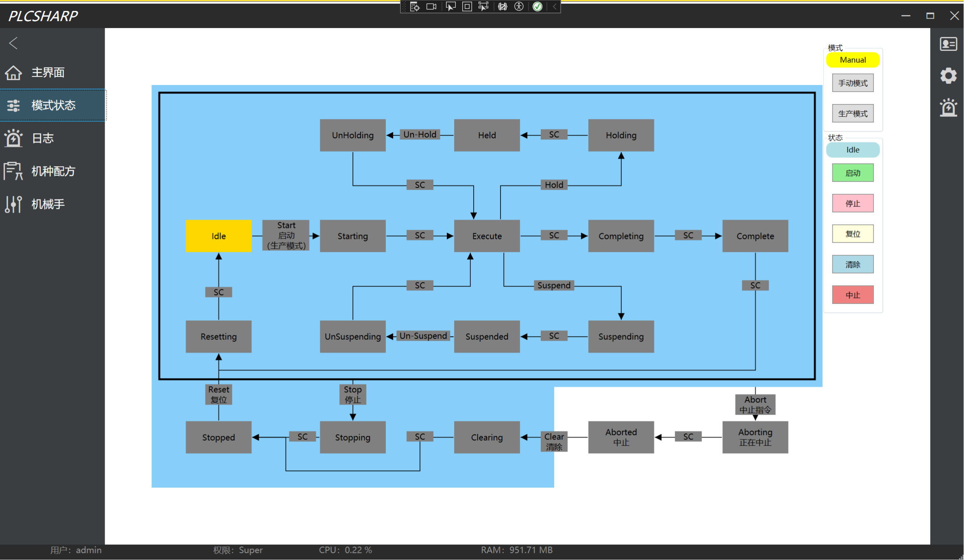Click the home icon beside 主界面

pos(13,73)
